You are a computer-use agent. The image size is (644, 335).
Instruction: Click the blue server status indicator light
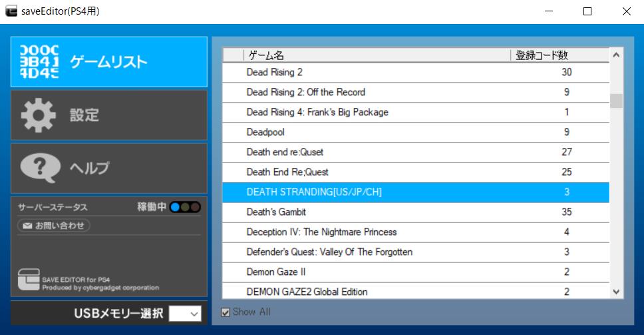click(175, 207)
